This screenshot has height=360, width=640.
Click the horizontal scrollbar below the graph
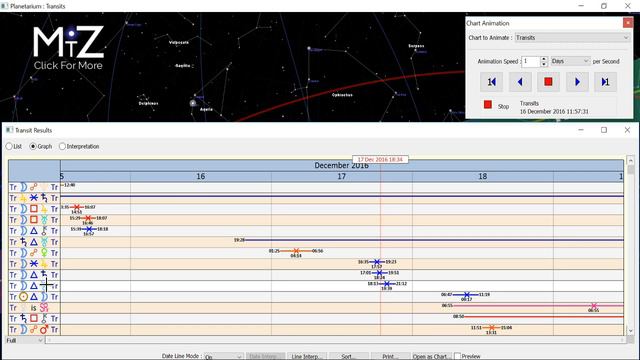coord(336,340)
